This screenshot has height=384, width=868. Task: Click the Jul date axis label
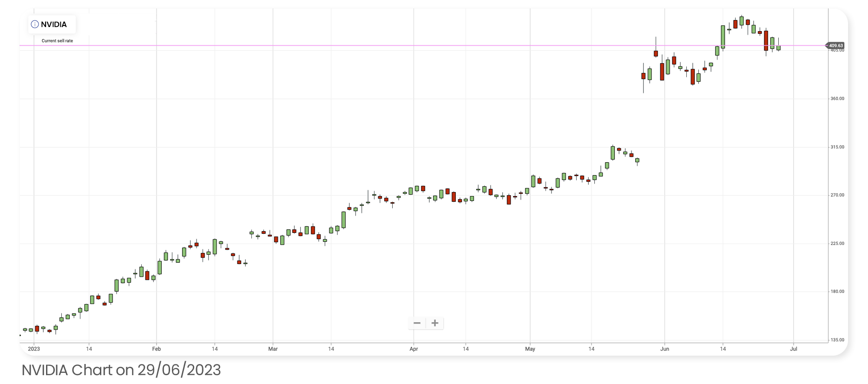pyautogui.click(x=794, y=349)
